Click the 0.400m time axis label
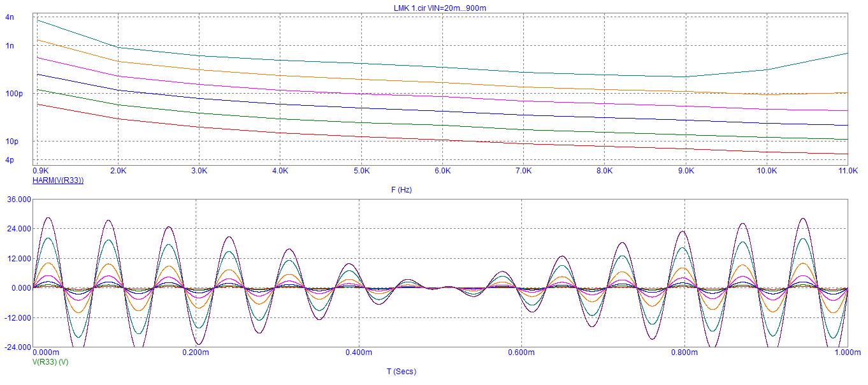The image size is (868, 385). (x=359, y=352)
